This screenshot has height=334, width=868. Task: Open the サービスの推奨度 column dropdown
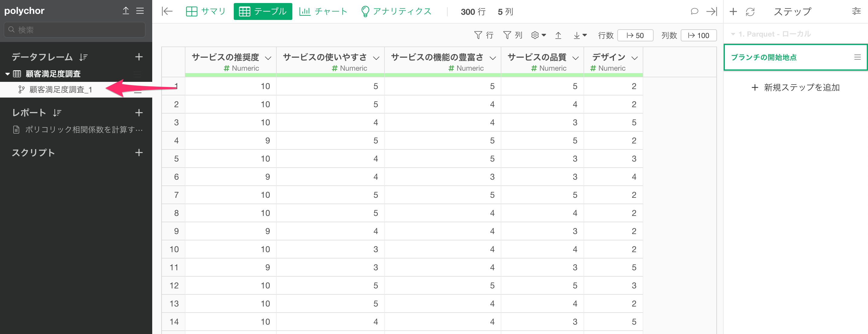(x=268, y=58)
